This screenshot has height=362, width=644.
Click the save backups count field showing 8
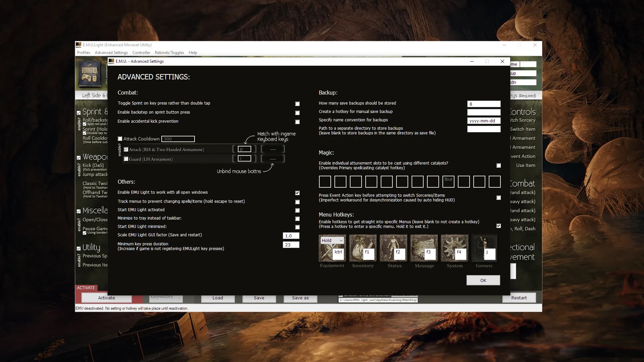pyautogui.click(x=484, y=104)
